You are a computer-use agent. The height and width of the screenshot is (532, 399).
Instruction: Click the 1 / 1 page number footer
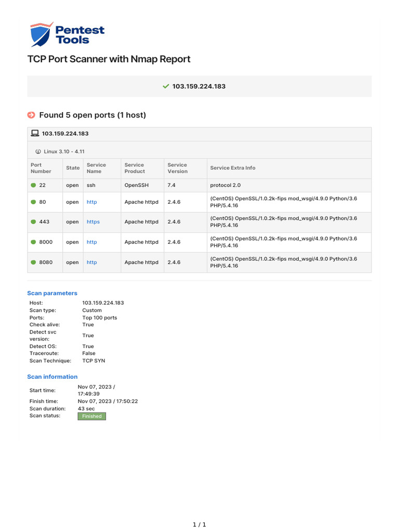(x=199, y=525)
